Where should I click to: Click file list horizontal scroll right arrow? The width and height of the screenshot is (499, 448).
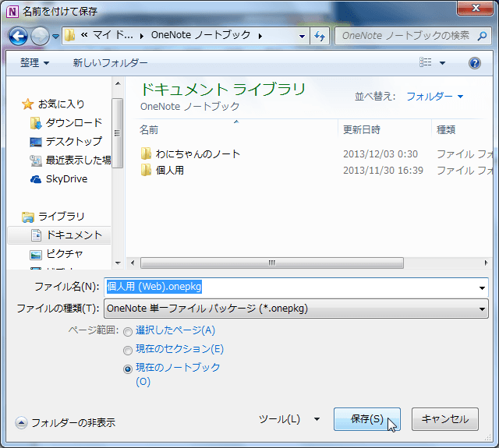click(486, 263)
